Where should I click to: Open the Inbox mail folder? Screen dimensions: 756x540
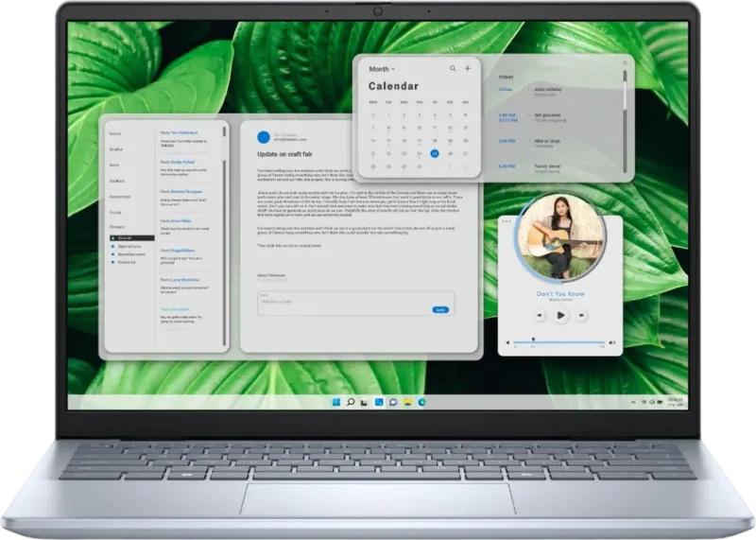(115, 133)
